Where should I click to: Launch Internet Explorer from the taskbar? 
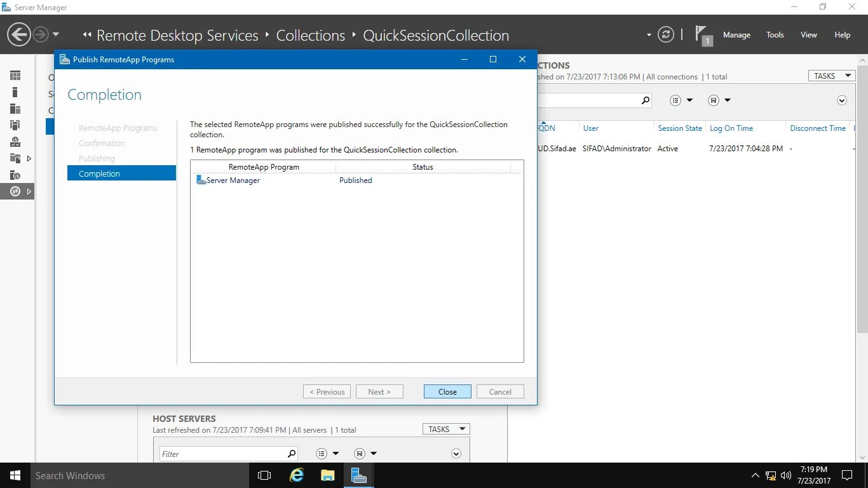tap(297, 475)
